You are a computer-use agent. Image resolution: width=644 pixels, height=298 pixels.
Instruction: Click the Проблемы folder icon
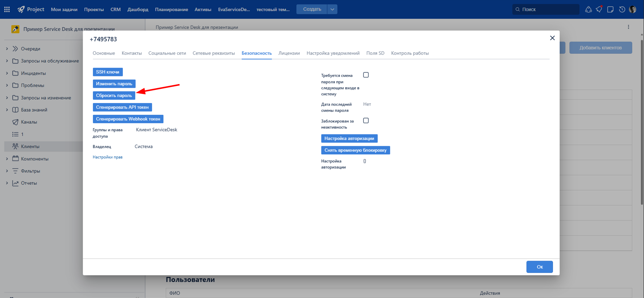click(x=15, y=85)
